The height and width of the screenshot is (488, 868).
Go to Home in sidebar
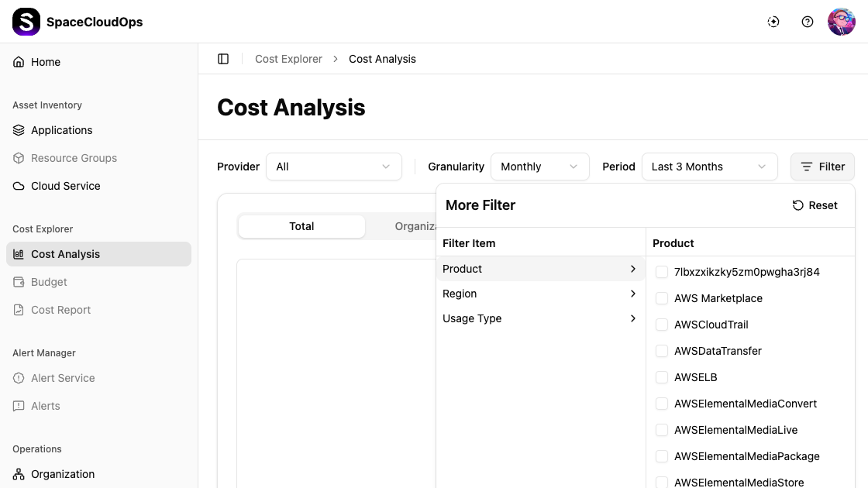(x=46, y=62)
